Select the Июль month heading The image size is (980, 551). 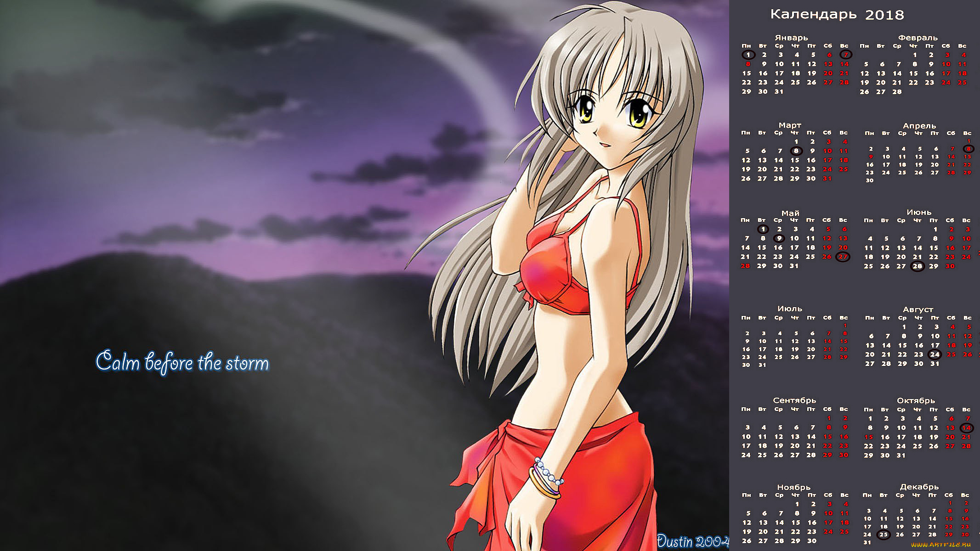point(789,309)
